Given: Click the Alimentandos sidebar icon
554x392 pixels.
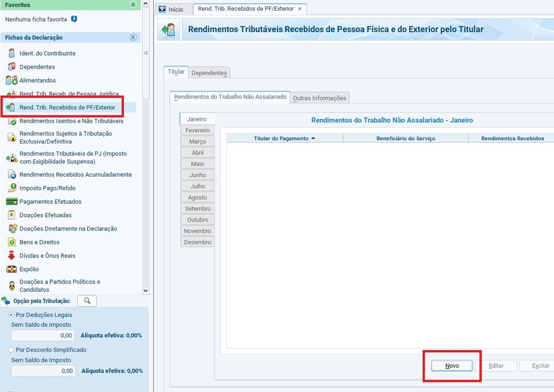Looking at the screenshot, I should [x=11, y=81].
